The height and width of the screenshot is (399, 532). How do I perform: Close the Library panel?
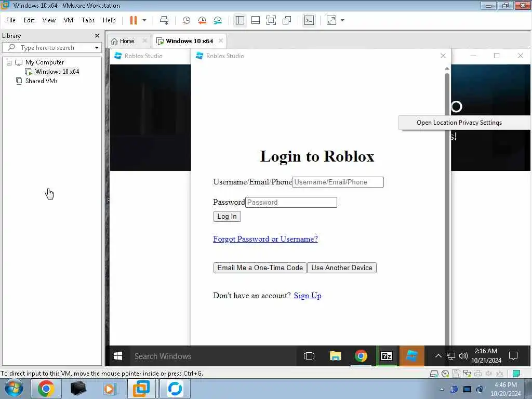(97, 36)
